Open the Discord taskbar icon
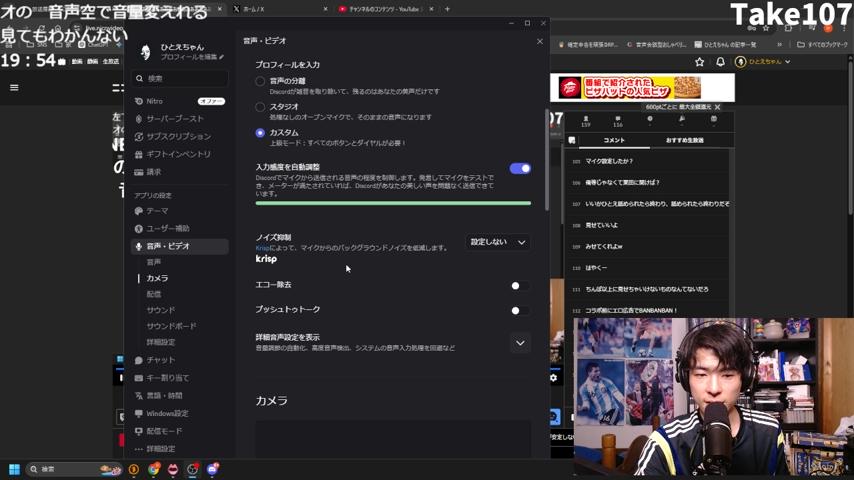The image size is (854, 480). coord(212,469)
